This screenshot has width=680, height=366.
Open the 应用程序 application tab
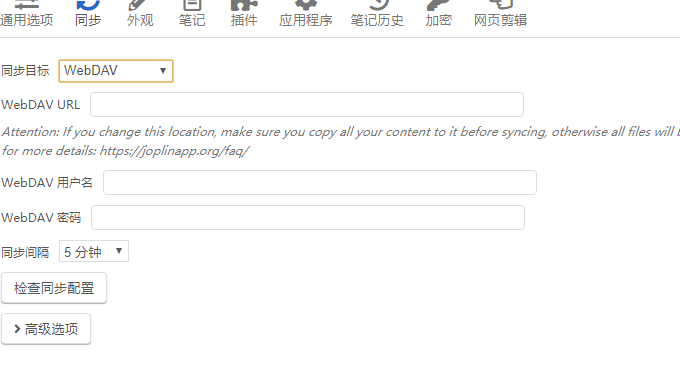[306, 14]
